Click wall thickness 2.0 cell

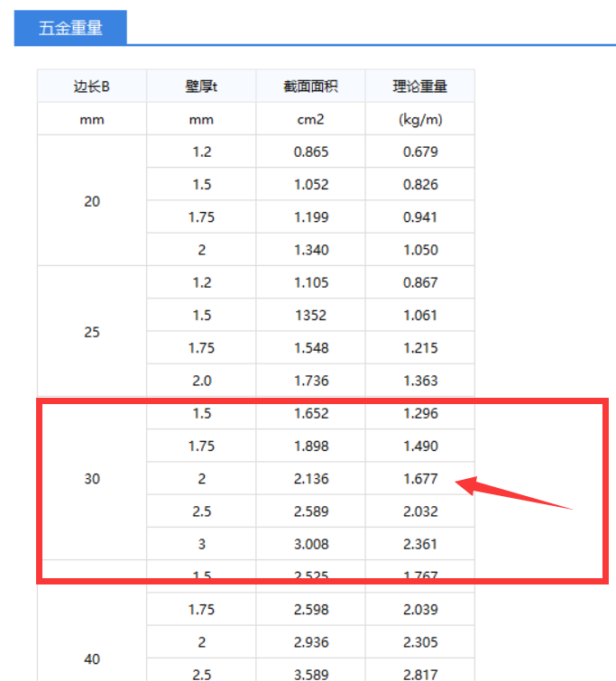coord(201,381)
